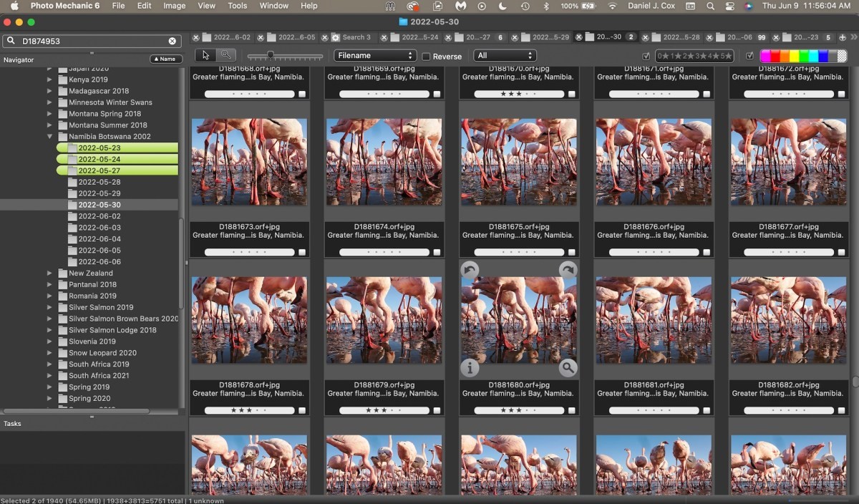Screen dimensions: 859x504
Task: Tag the D1881675 photo checkbox
Action: pos(572,253)
